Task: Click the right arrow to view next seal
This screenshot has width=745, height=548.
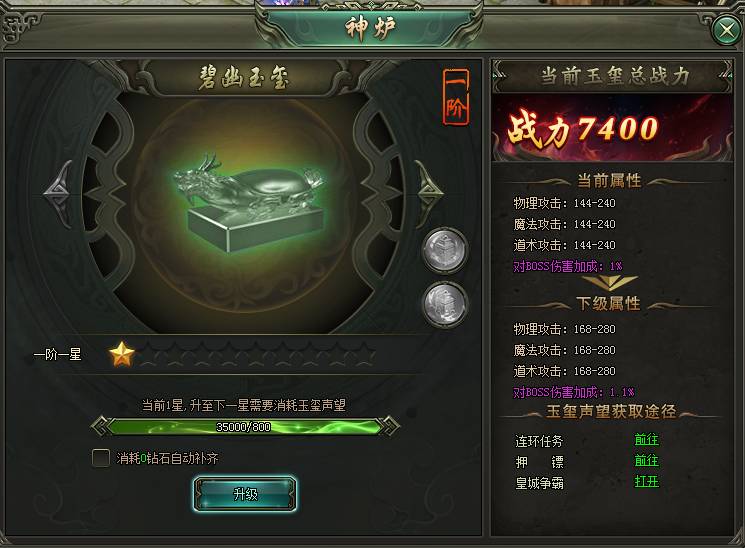Action: click(430, 192)
